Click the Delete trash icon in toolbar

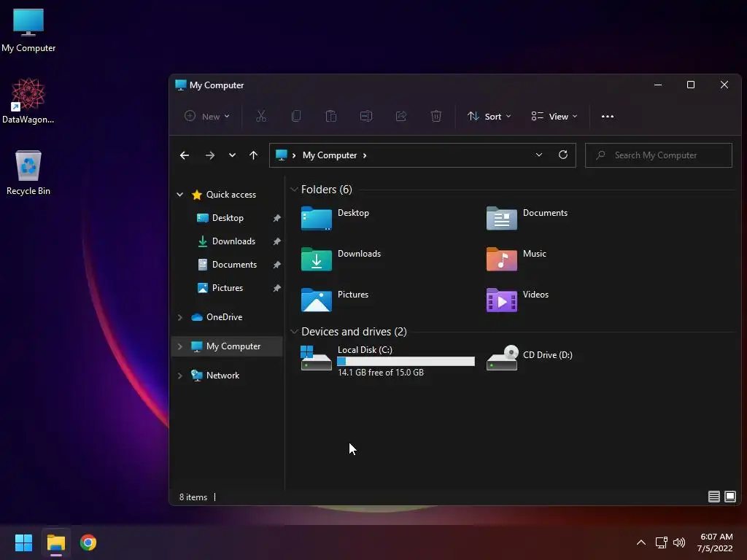(436, 116)
